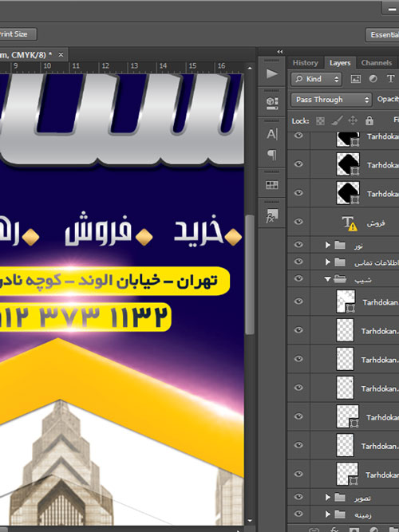Open the Actions panel play icon
Viewport: 399px width, 532px height.
(x=271, y=73)
